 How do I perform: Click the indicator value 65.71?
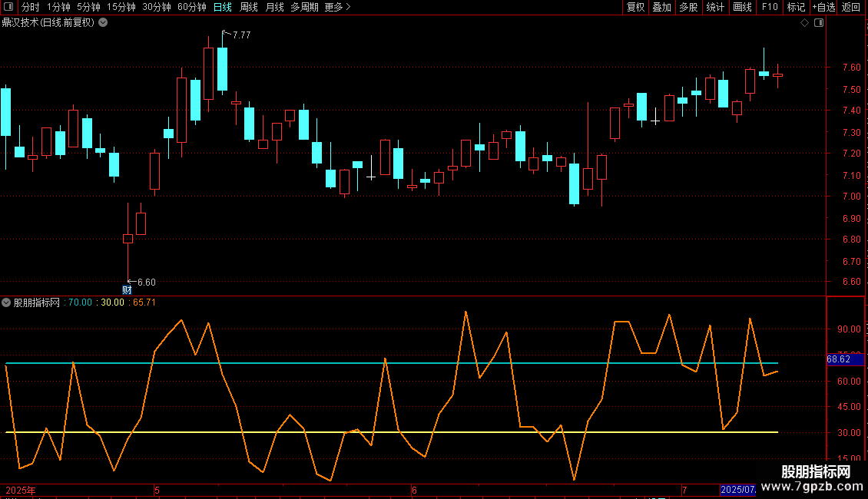(x=144, y=302)
